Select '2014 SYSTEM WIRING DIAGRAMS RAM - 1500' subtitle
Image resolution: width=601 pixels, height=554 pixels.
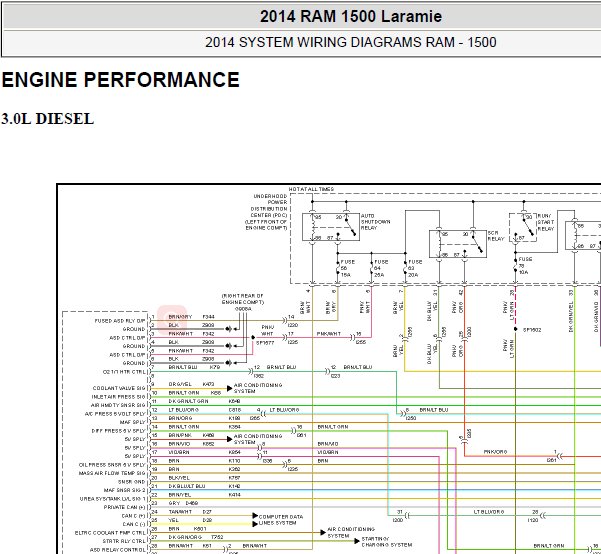351,42
